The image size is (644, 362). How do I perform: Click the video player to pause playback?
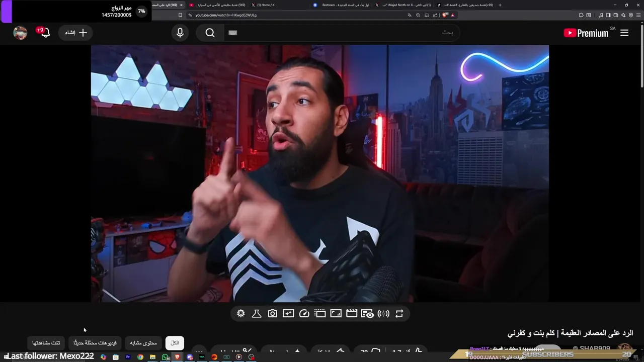pyautogui.click(x=319, y=173)
